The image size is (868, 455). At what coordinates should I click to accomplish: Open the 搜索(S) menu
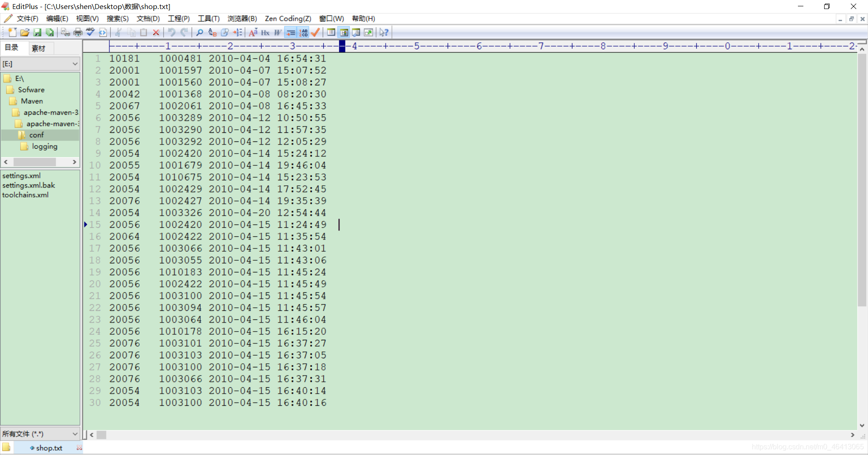[118, 19]
